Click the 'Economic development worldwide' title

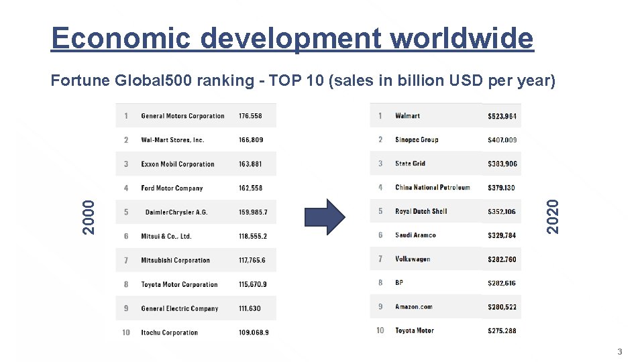[292, 39]
